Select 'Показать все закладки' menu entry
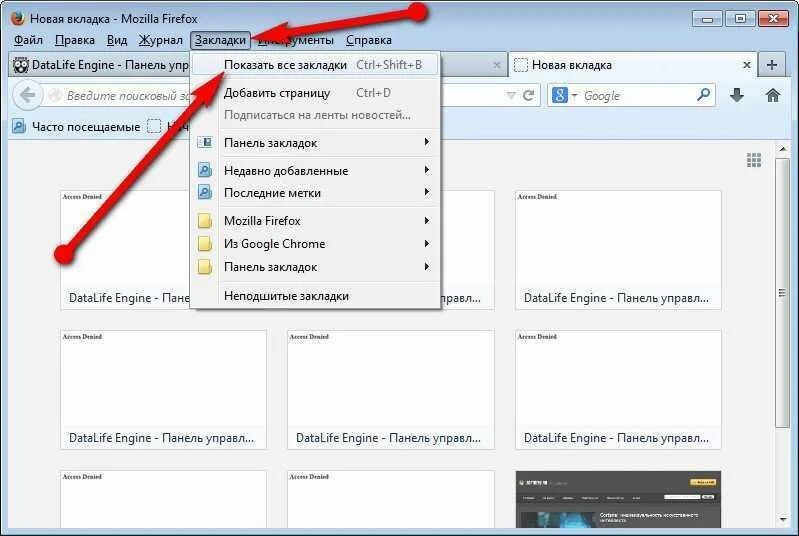The width and height of the screenshot is (799, 536). 316,65
